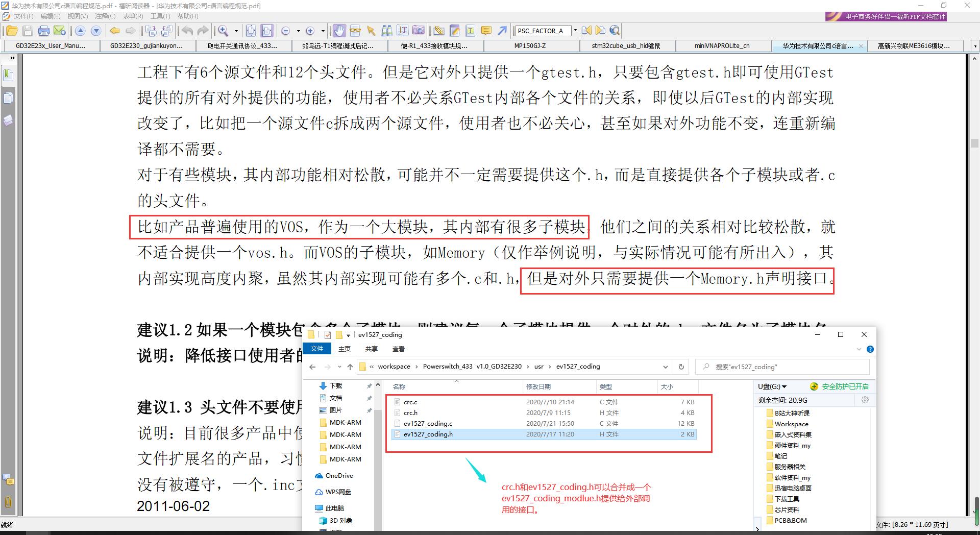Image resolution: width=980 pixels, height=535 pixels.
Task: Click the Snapshot camera tool
Action: [x=419, y=31]
